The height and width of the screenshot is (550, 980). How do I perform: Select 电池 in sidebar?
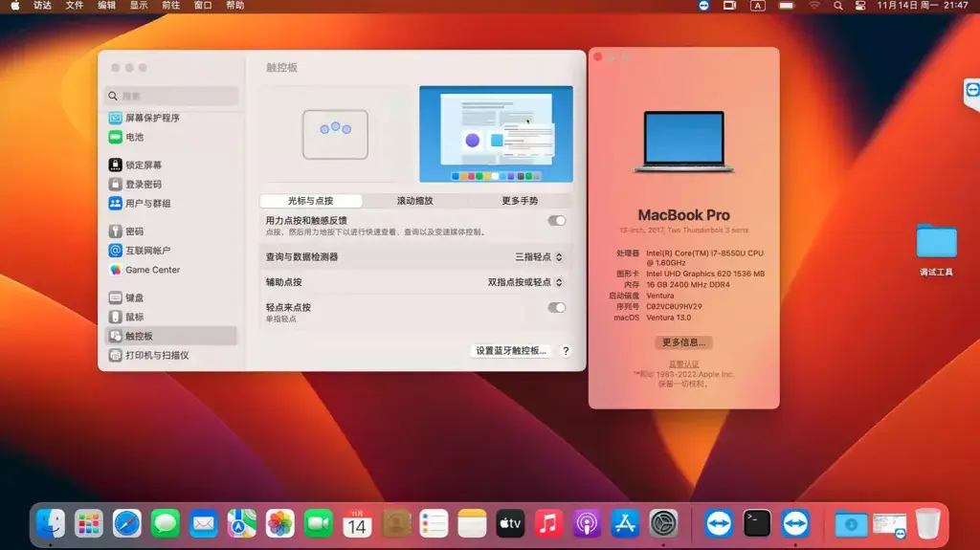pos(172,137)
